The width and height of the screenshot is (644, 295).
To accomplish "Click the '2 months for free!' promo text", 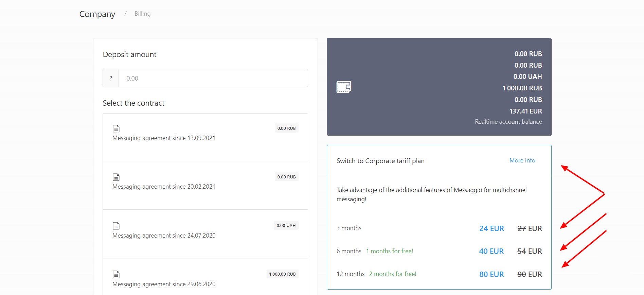I will pyautogui.click(x=393, y=274).
